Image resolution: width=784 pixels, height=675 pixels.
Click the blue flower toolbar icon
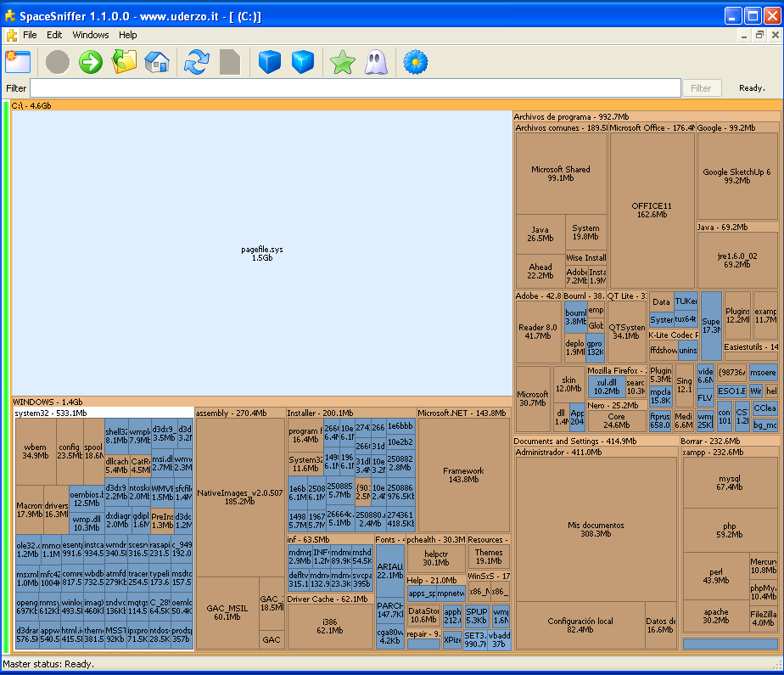[x=416, y=62]
